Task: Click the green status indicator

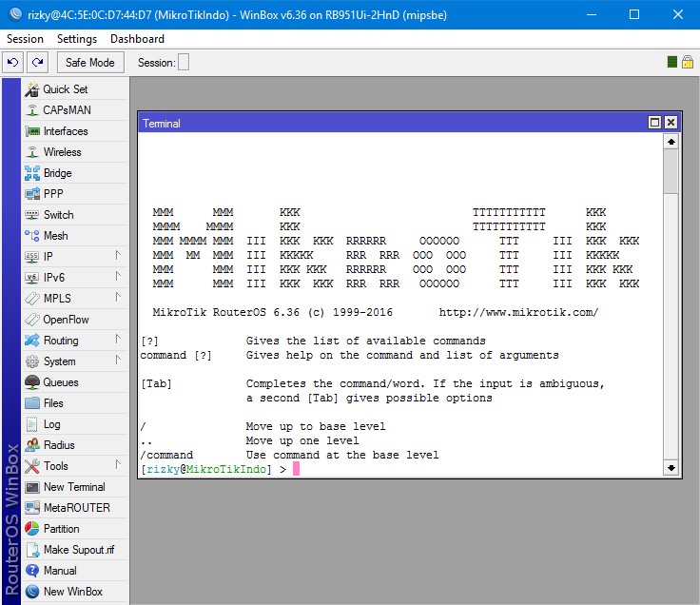Action: (671, 62)
